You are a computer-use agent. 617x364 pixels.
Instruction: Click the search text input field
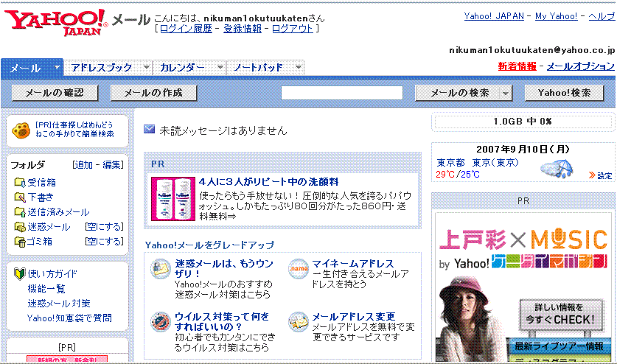coord(342,93)
